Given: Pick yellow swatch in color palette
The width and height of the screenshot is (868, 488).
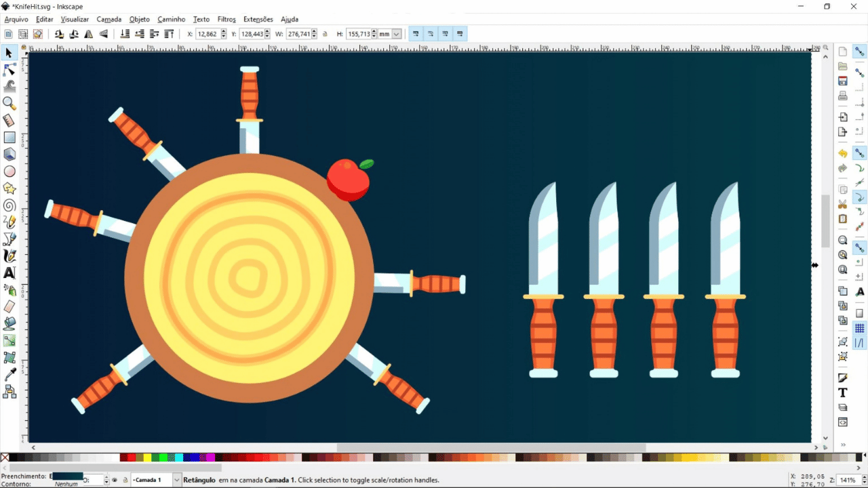Looking at the screenshot, I should (147, 457).
